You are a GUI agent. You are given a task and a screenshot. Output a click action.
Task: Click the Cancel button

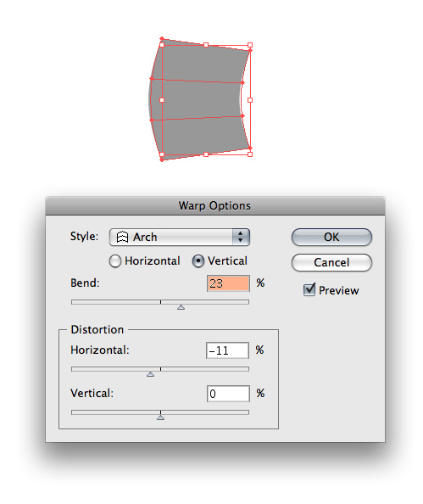[x=331, y=263]
